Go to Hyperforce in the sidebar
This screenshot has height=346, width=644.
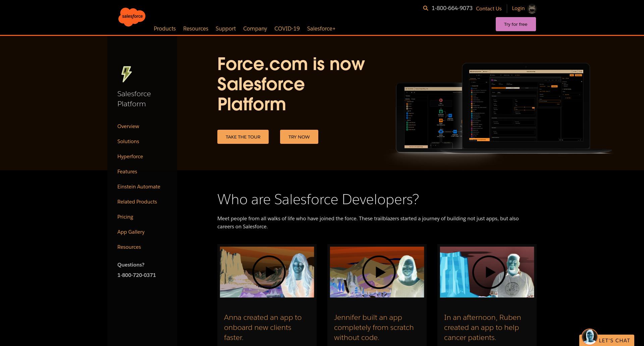tap(130, 157)
